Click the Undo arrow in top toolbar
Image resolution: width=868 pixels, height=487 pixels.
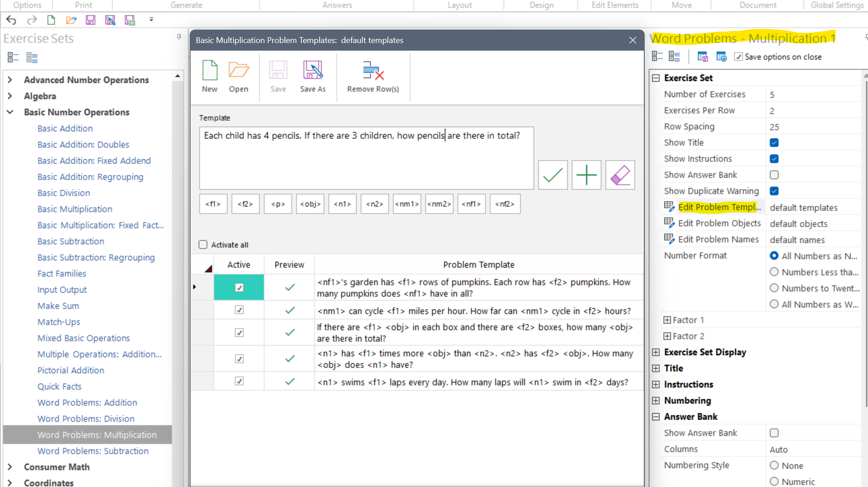(11, 20)
